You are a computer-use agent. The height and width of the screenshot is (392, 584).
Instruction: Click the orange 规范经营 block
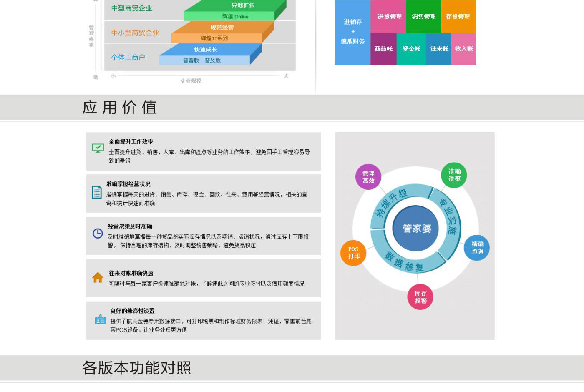point(222,28)
